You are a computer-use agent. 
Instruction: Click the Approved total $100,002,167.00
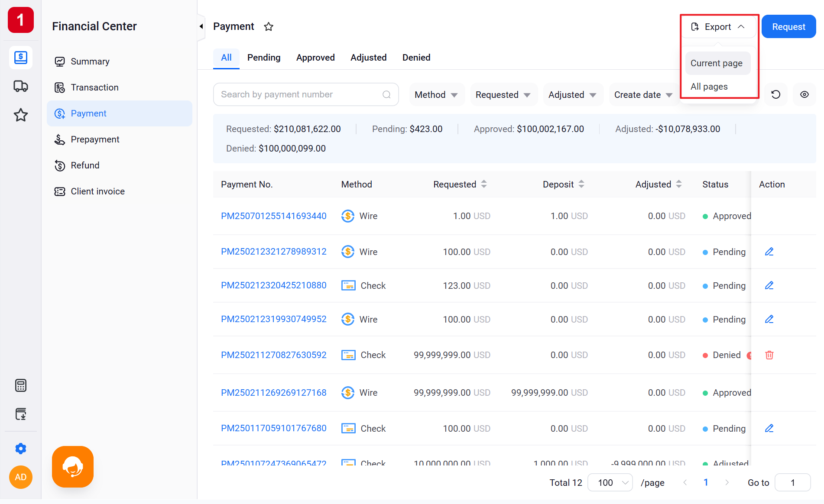pyautogui.click(x=550, y=129)
